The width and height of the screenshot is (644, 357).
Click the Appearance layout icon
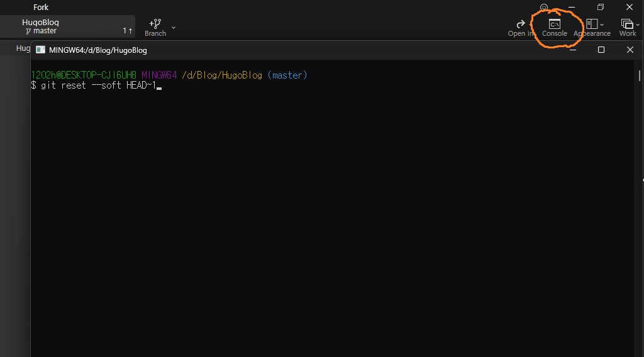591,24
